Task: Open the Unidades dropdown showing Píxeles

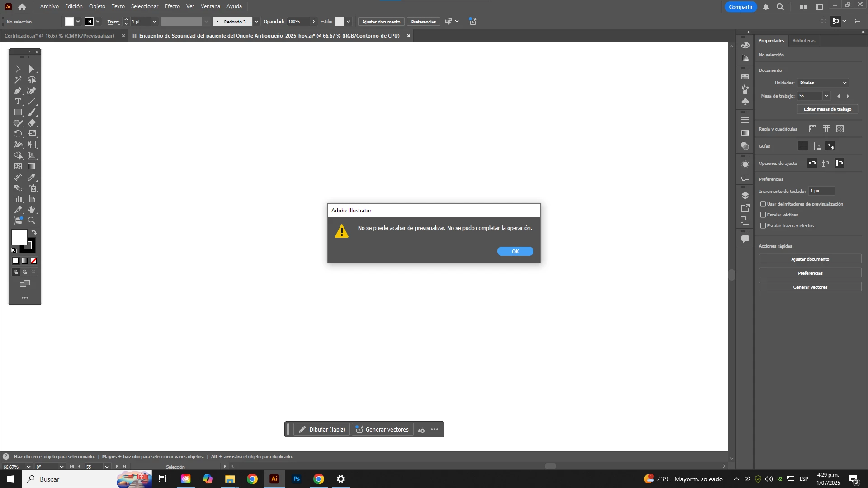Action: coord(823,83)
